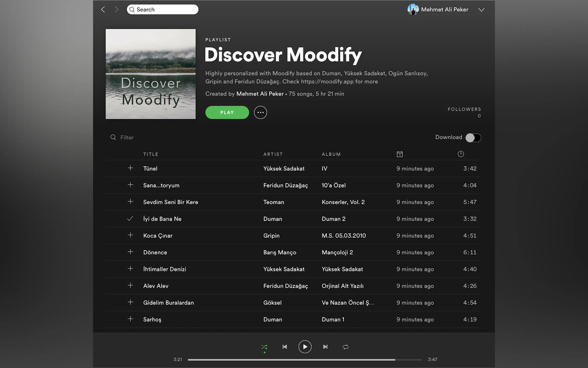Open Mehmet Ali Peker creator link
The image size is (588, 368).
[260, 94]
